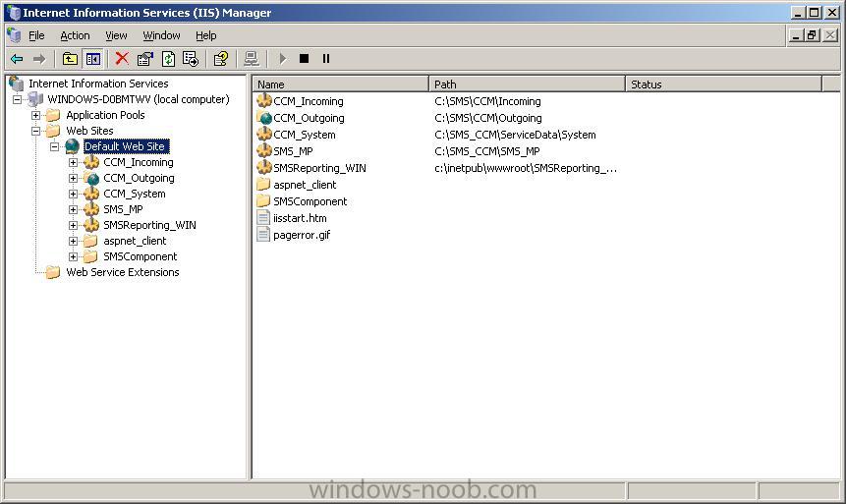Click the aspnet_client folder icon in list pane

coord(264,185)
